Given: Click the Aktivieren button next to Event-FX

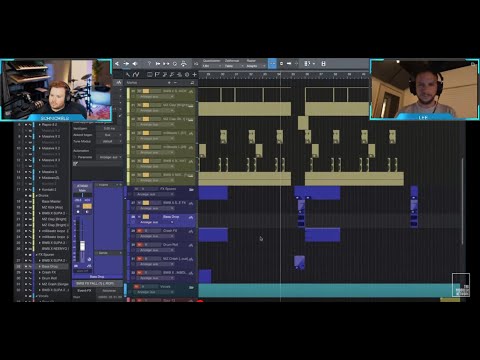Looking at the screenshot, I should point(109,291).
